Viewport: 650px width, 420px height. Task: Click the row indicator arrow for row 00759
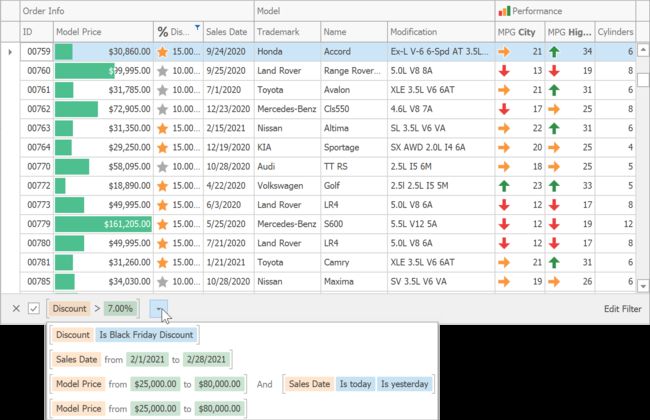tap(10, 52)
